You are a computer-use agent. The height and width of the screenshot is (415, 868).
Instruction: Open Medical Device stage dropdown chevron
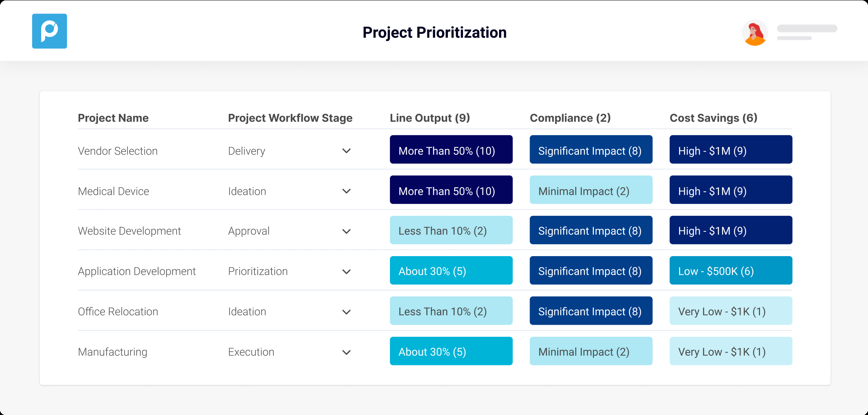click(347, 191)
